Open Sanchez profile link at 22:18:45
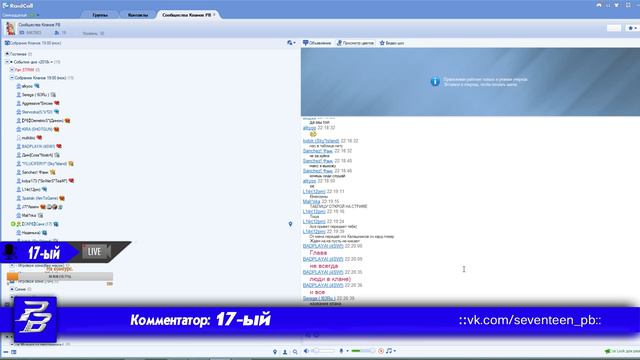 click(318, 161)
